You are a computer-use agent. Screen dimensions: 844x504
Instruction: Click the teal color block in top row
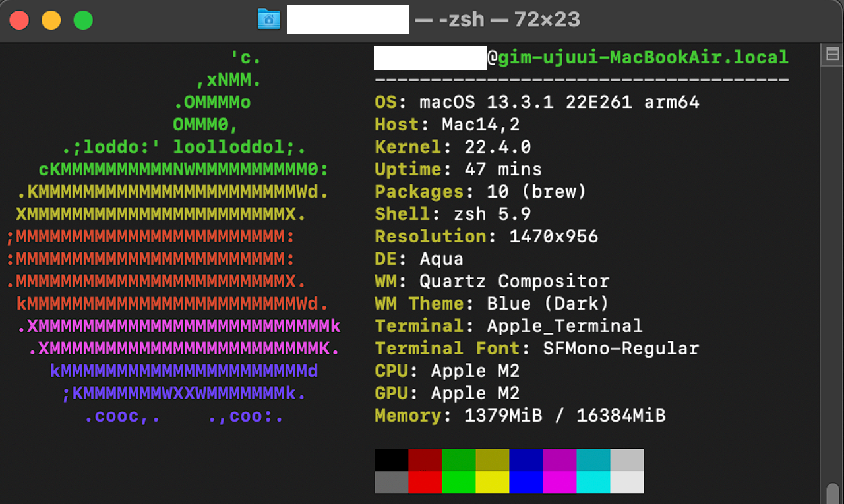pos(593,460)
